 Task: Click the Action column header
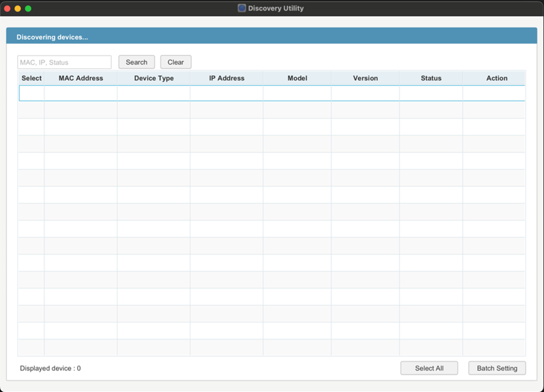tap(496, 78)
